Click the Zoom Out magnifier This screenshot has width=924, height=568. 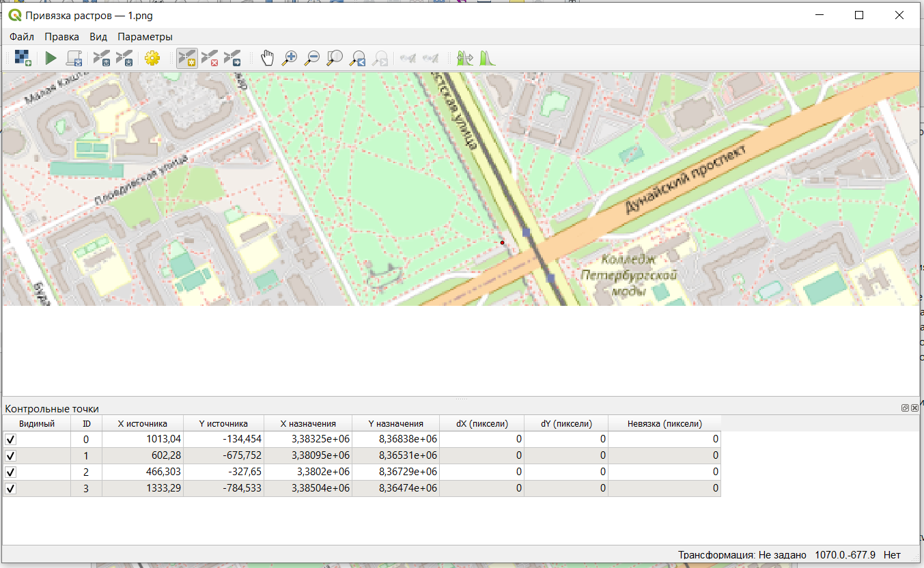[312, 58]
